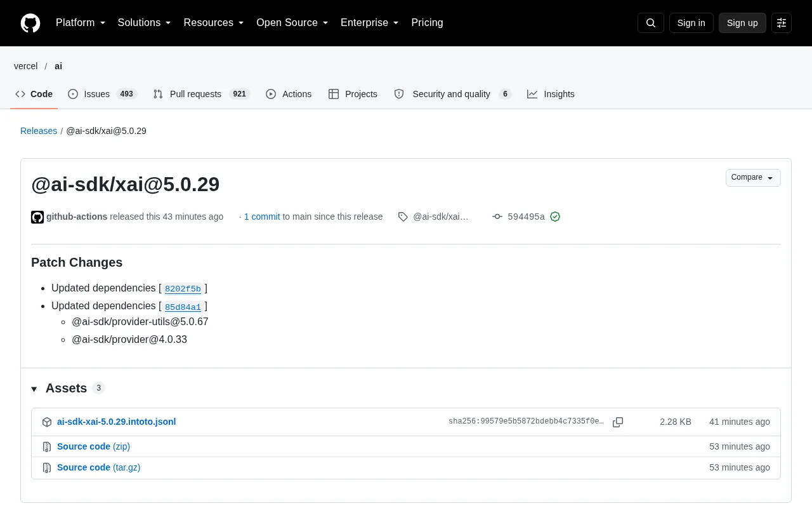The image size is (812, 508).
Task: Open the ai repository link
Action: 58,66
